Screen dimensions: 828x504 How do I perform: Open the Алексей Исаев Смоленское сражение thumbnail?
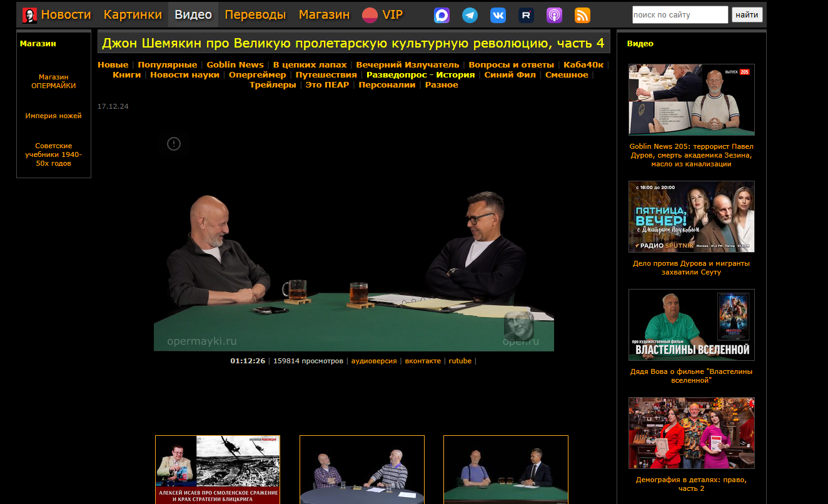[218, 470]
